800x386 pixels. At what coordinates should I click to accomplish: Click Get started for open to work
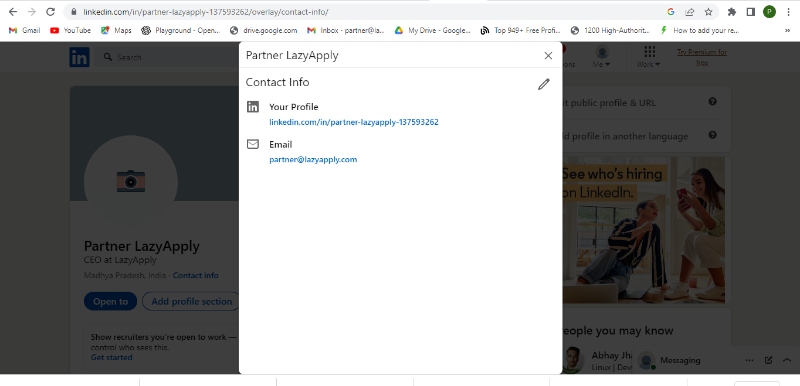pyautogui.click(x=111, y=357)
